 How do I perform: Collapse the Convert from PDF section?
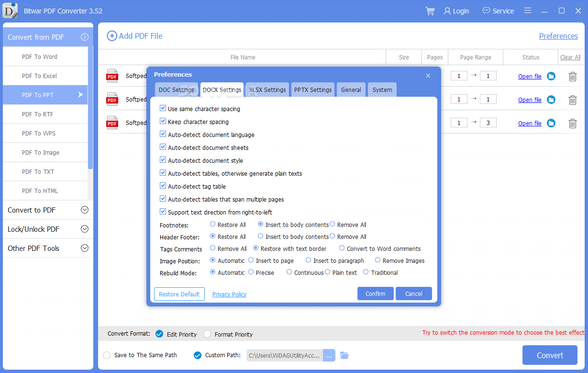[x=85, y=37]
